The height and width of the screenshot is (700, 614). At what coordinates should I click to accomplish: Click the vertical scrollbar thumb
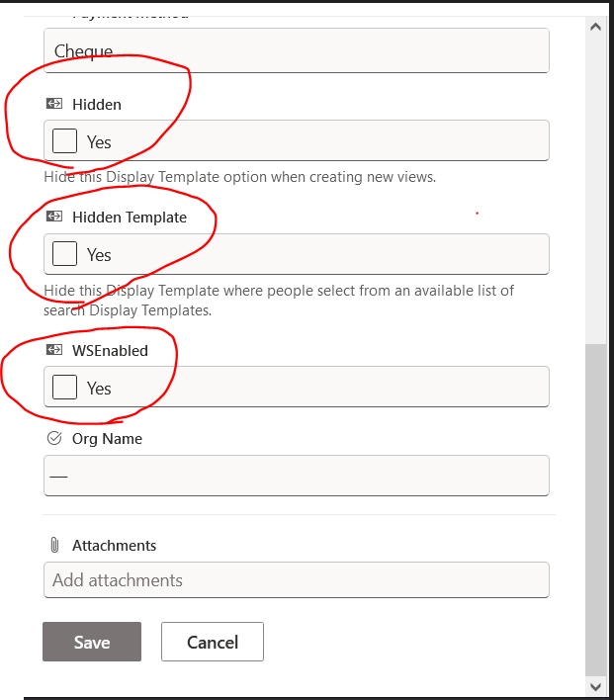595,510
